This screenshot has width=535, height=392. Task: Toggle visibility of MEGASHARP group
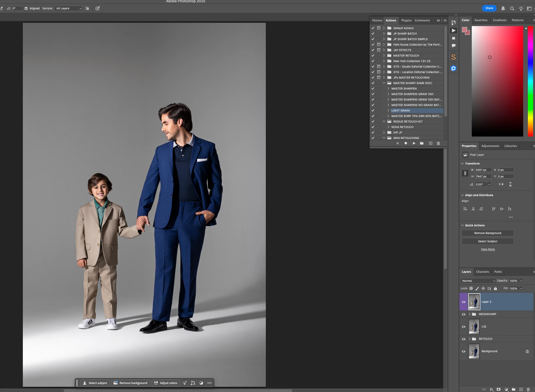coord(464,314)
